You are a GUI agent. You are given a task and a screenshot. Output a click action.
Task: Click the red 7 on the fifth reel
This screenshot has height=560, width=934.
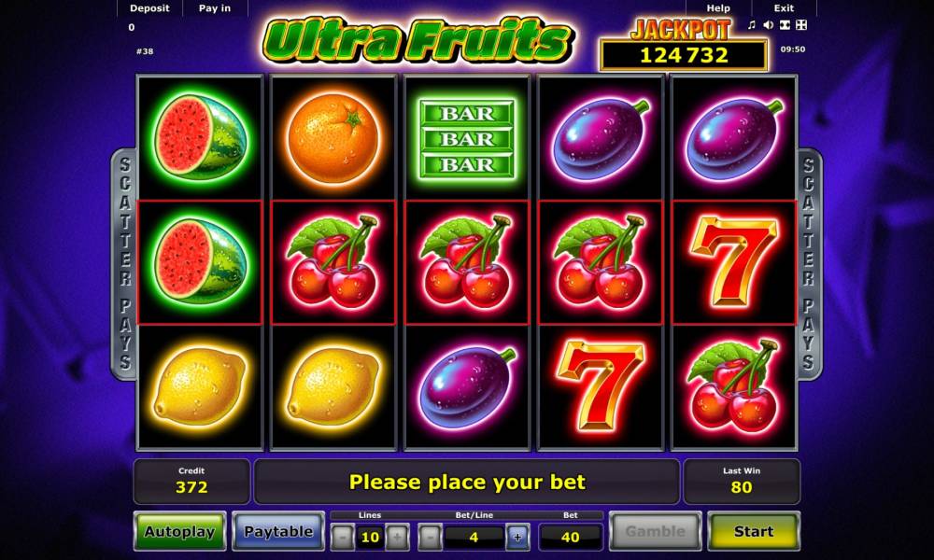[734, 262]
